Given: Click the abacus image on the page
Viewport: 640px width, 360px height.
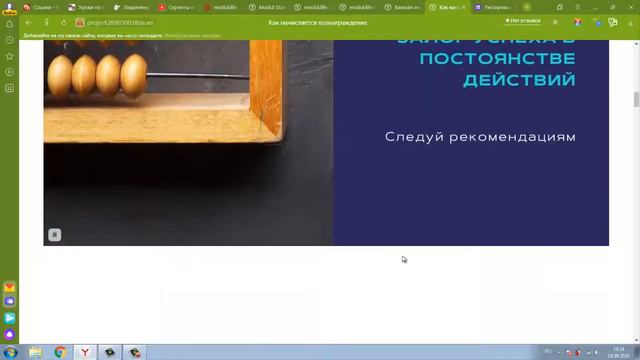Looking at the screenshot, I should point(188,142).
